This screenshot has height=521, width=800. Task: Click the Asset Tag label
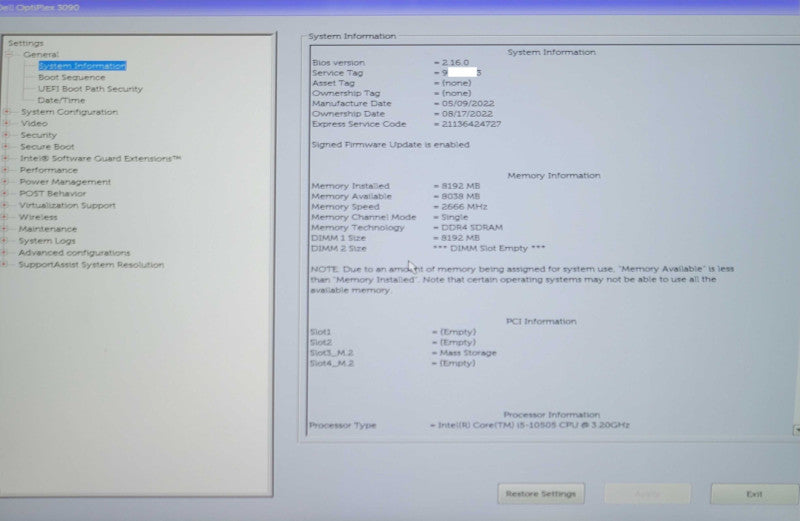click(x=333, y=83)
